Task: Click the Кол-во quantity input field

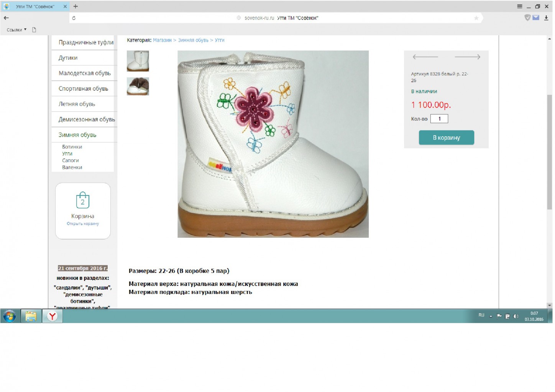Action: (x=439, y=119)
